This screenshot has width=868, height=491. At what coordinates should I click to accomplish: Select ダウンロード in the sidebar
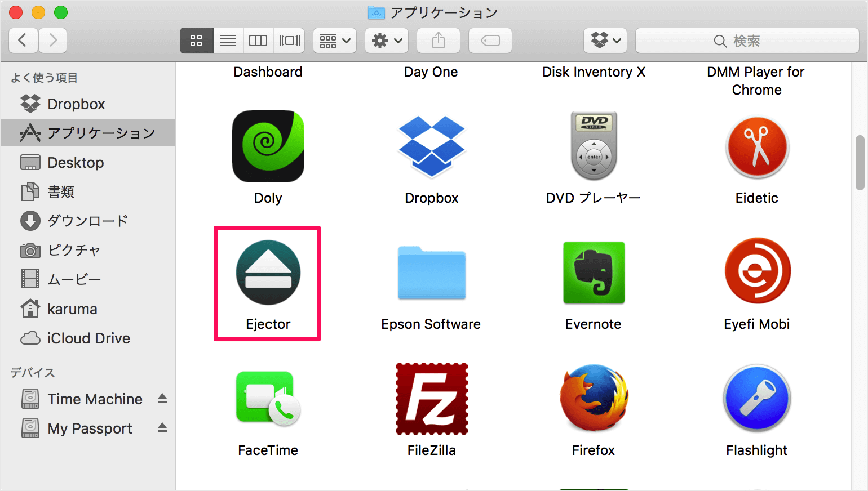tap(88, 221)
